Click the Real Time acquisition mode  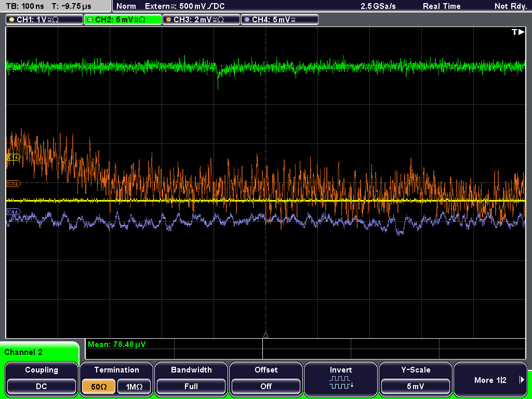coord(442,6)
